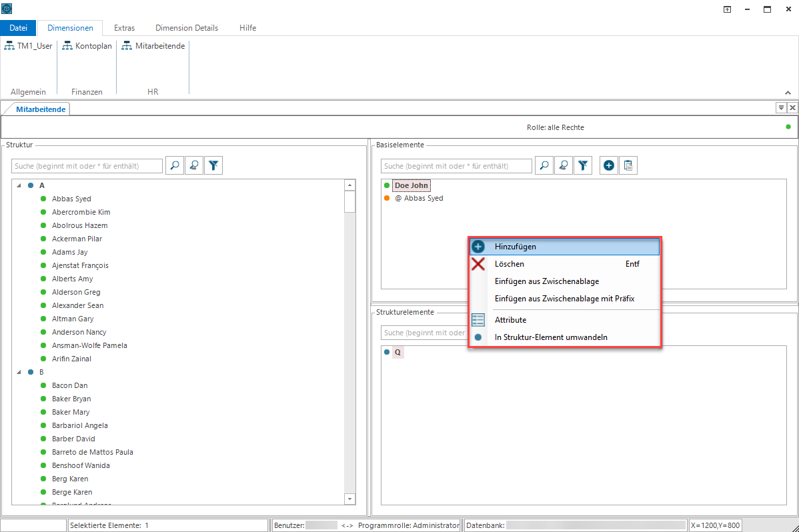Select Ackerman Pilar in the tree
Viewport: 799px width, 532px height.
coord(77,239)
